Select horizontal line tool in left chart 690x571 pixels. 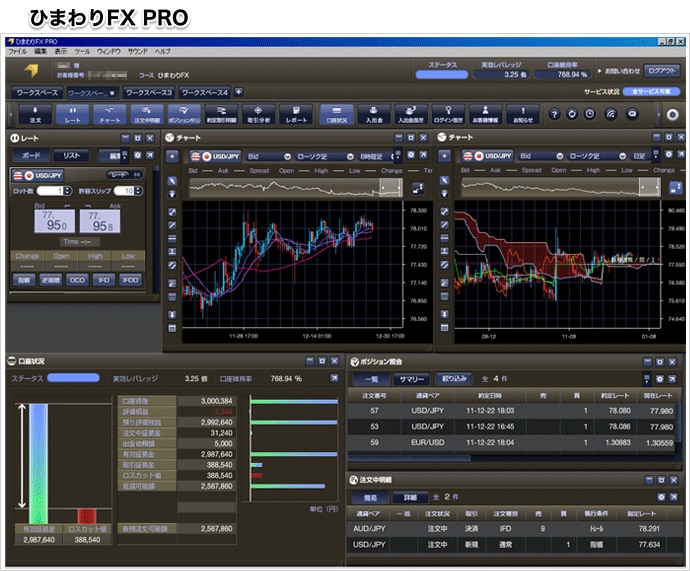172,238
